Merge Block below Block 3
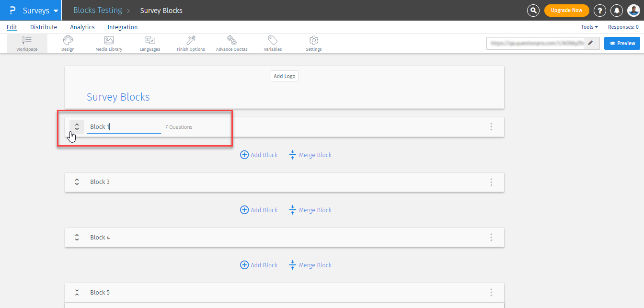 pos(310,210)
